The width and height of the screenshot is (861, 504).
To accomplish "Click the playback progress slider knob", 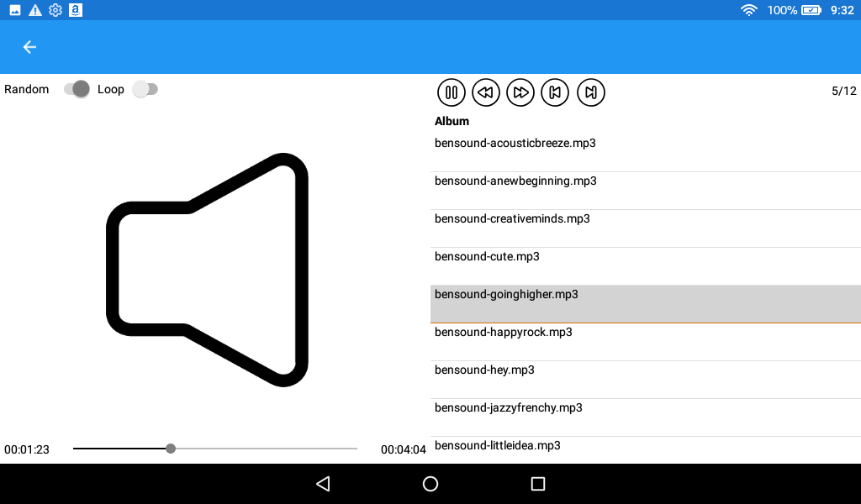I will pos(171,449).
